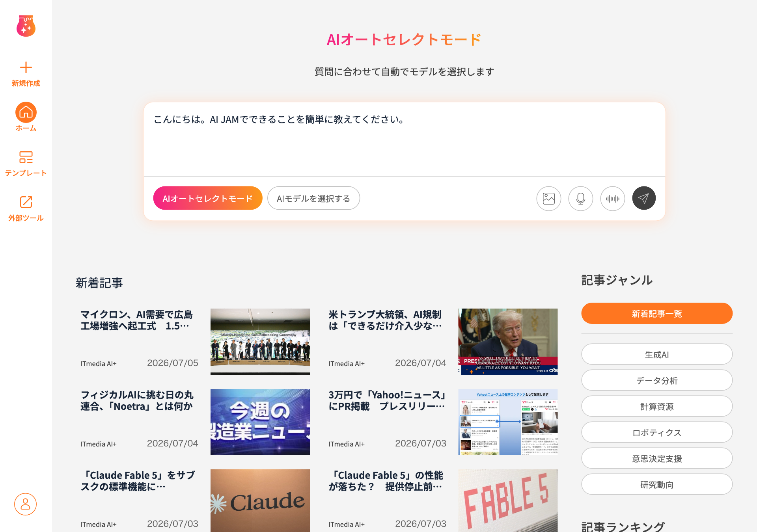Select the 生成AI genre

[657, 354]
